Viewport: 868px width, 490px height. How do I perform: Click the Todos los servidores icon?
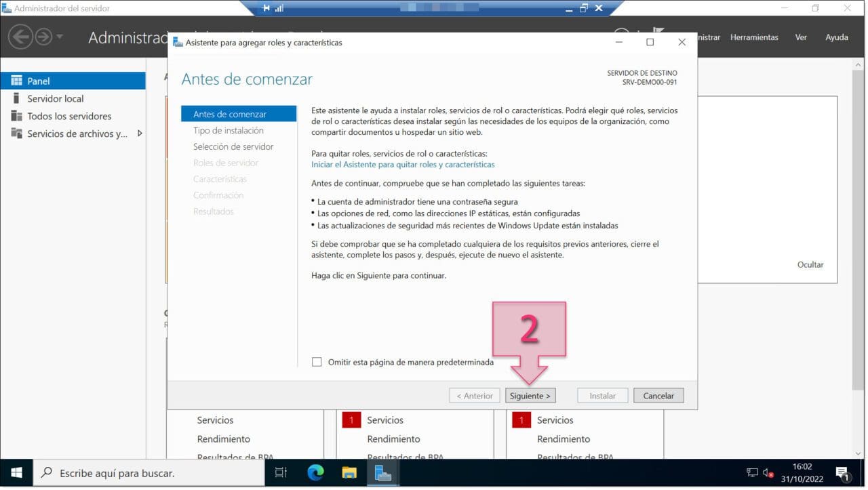tap(16, 116)
